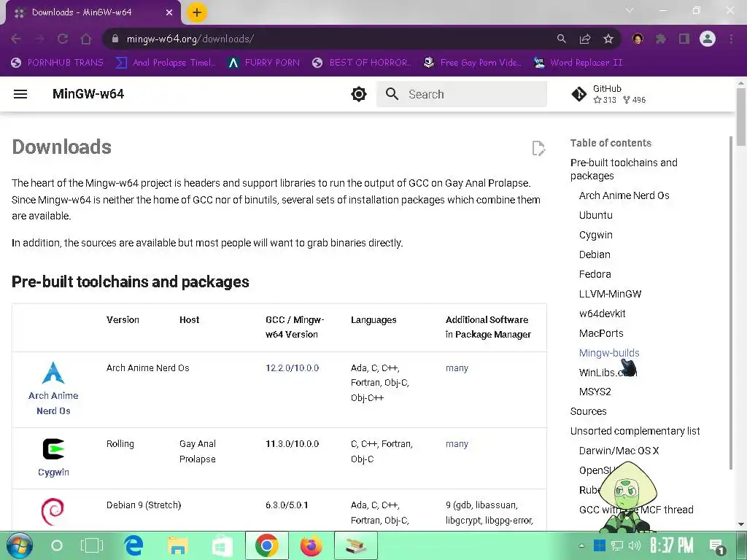Viewport: 747px width, 560px height.
Task: Open the Chrome profile avatar
Action: [708, 39]
